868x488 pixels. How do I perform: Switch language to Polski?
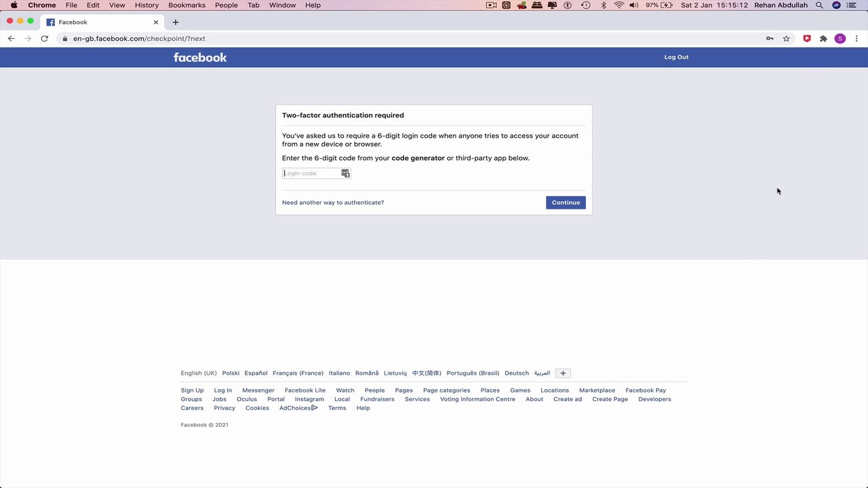pyautogui.click(x=231, y=373)
